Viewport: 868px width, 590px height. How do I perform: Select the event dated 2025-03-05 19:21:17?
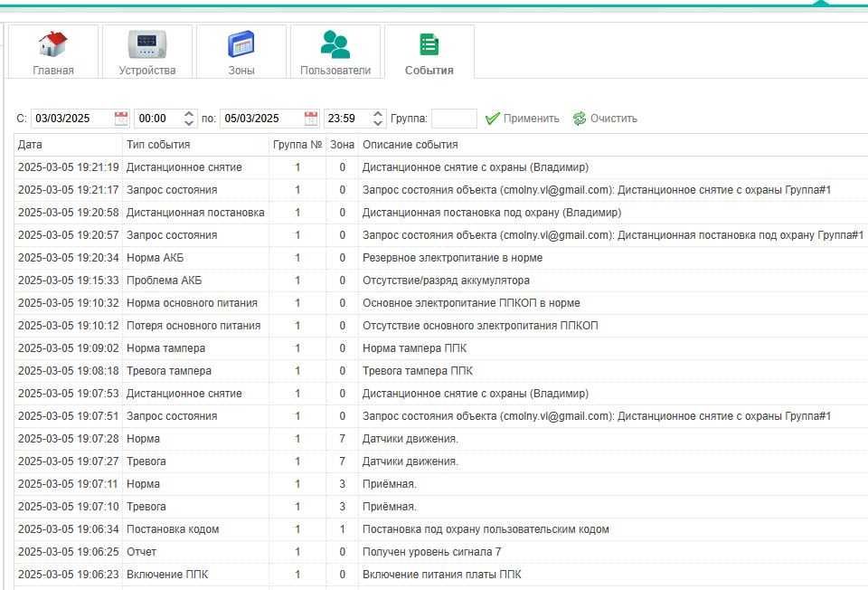click(440, 190)
